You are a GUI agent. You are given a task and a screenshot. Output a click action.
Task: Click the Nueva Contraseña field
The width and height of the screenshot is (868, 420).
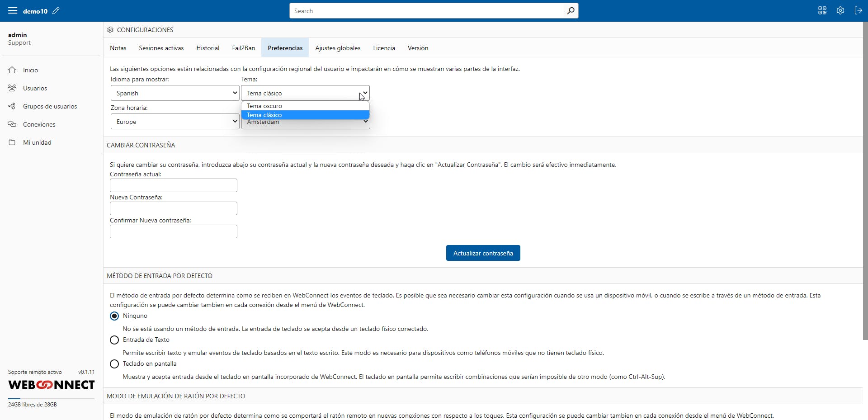coord(173,208)
